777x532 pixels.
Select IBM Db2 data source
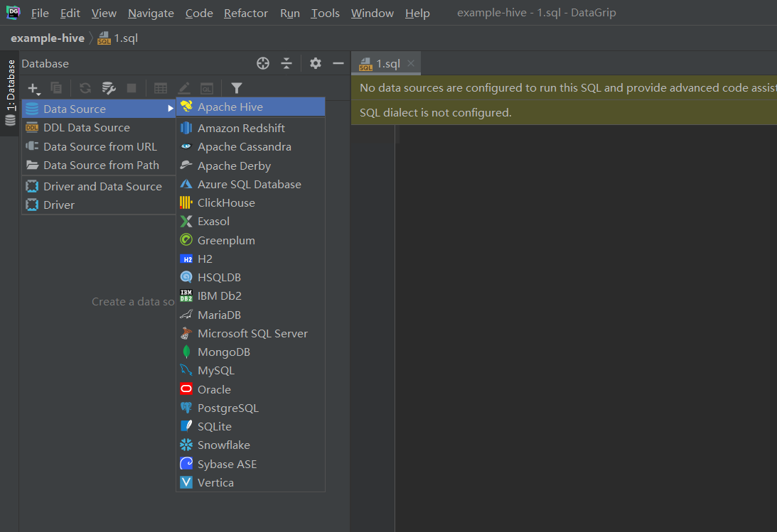coord(251,296)
